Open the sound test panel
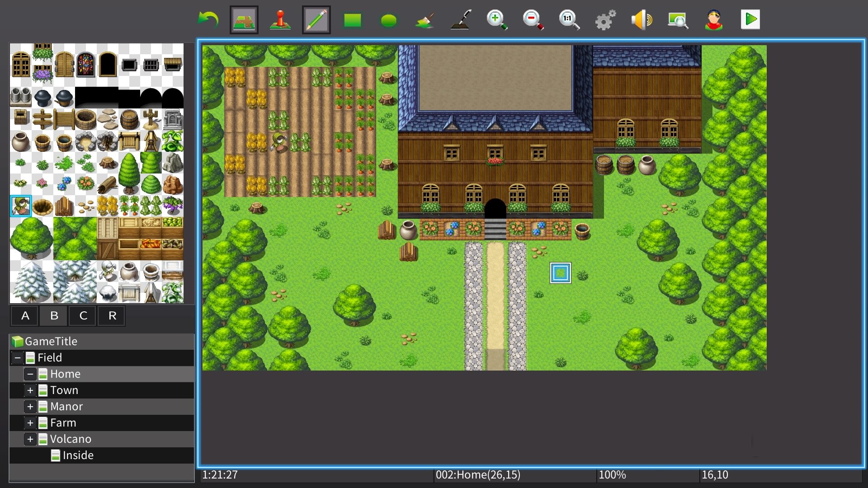The height and width of the screenshot is (488, 868). pyautogui.click(x=642, y=19)
